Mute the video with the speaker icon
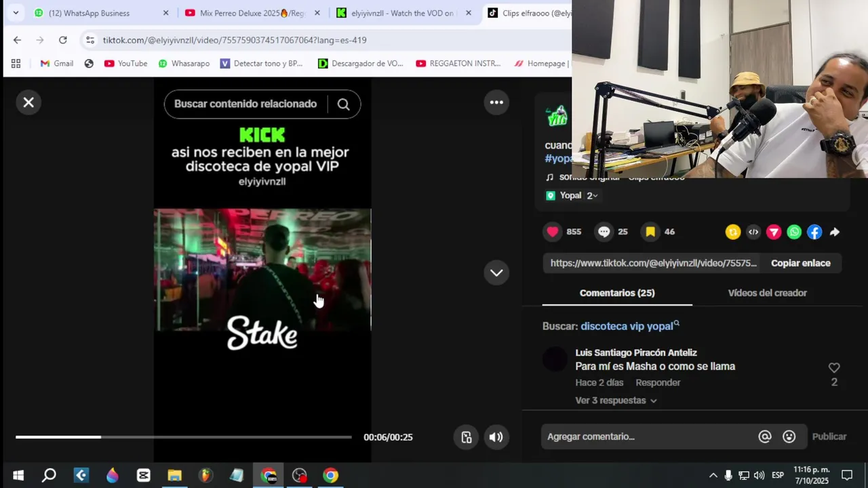Screen dimensions: 868x488 tap(496, 437)
